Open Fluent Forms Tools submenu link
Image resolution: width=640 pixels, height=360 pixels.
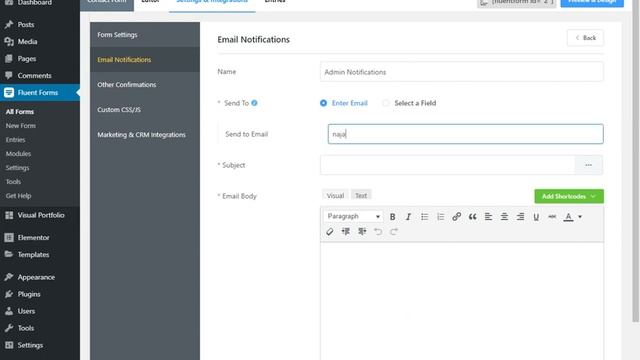13,182
